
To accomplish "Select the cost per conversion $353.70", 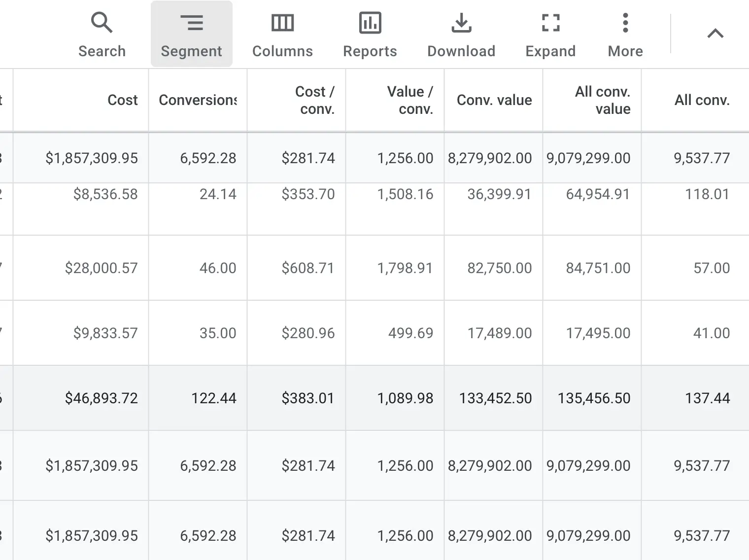I will coord(308,194).
